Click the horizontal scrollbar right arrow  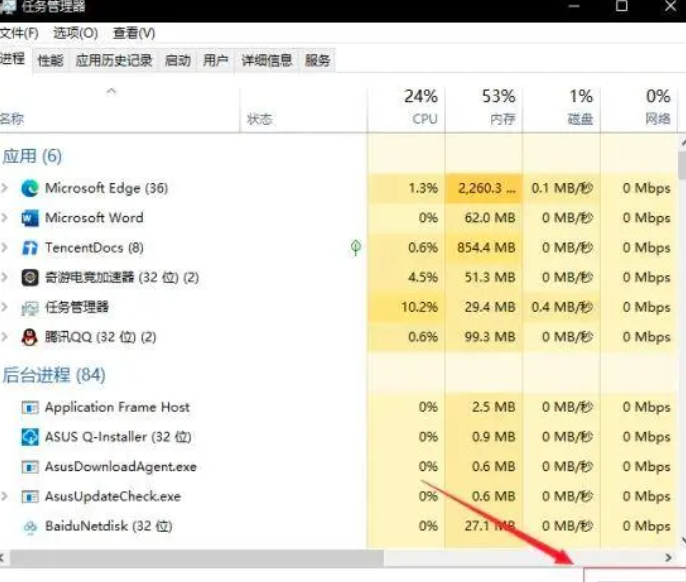pos(668,558)
